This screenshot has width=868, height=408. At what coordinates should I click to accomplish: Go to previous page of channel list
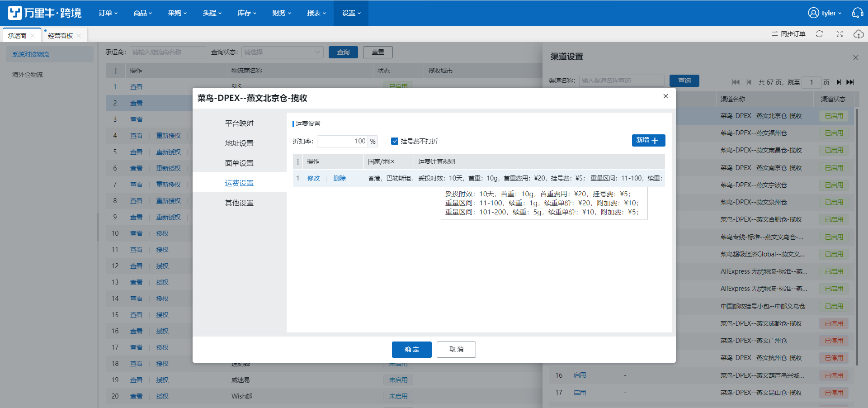pos(749,82)
